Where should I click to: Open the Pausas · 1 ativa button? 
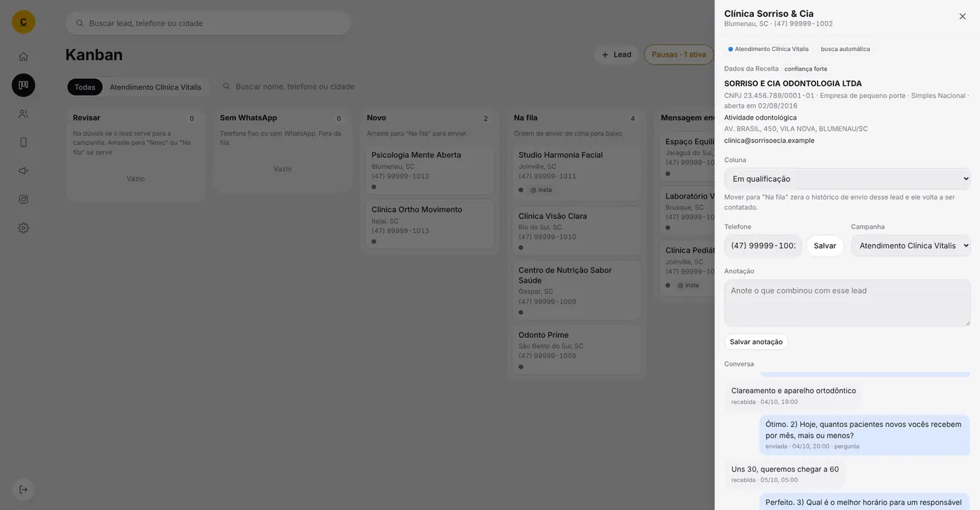pyautogui.click(x=679, y=55)
